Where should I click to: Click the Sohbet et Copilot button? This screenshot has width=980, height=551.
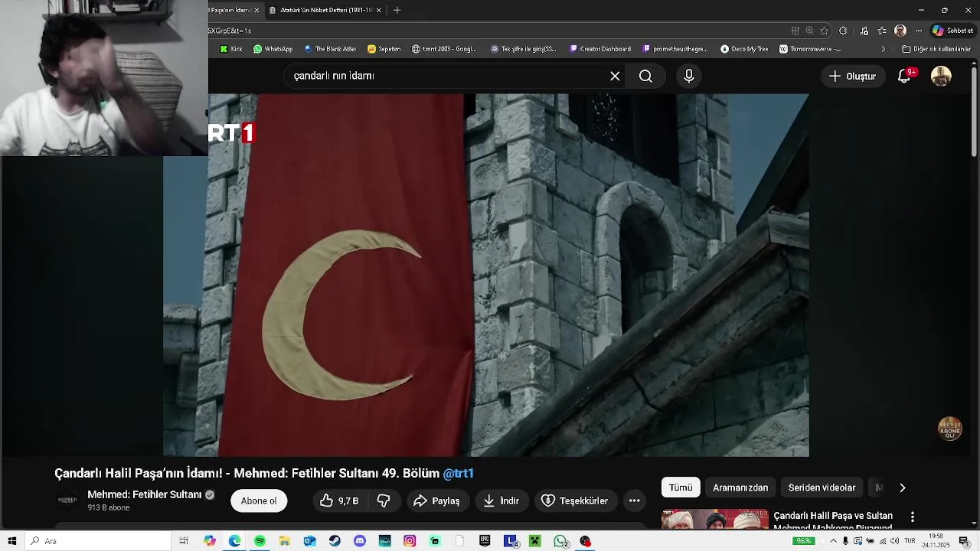[x=952, y=31]
